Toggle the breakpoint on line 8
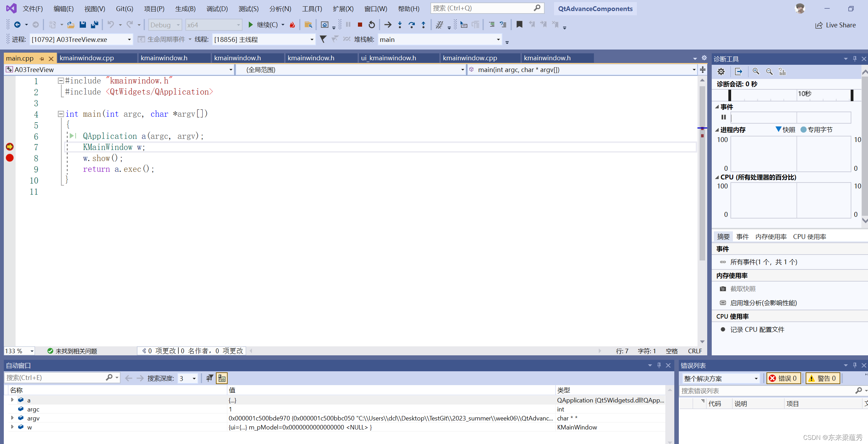The height and width of the screenshot is (444, 868). pyautogui.click(x=10, y=158)
